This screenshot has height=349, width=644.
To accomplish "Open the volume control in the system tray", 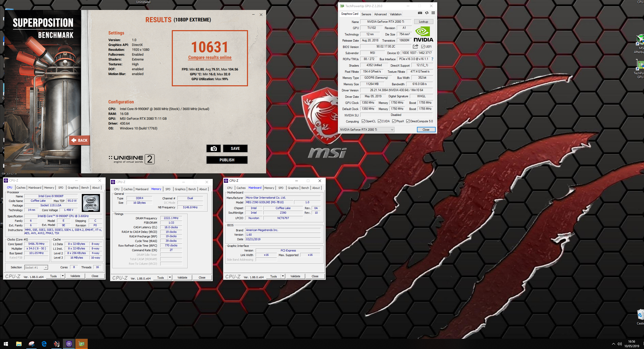I will click(620, 344).
